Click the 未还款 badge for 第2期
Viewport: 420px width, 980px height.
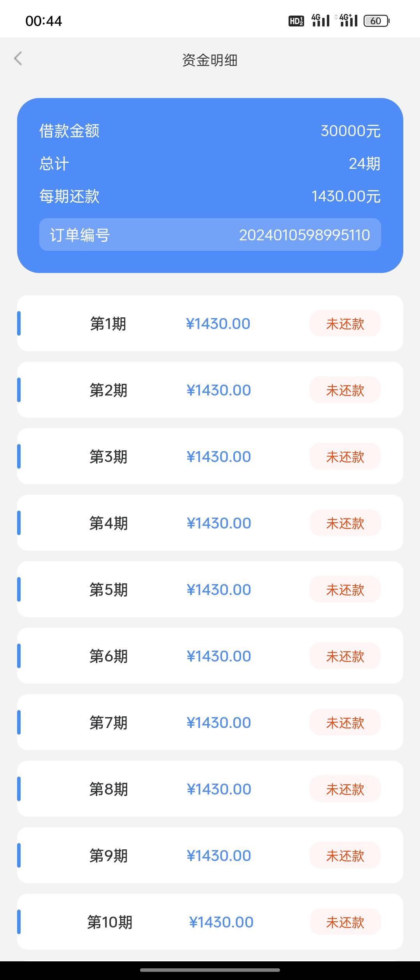coord(345,390)
